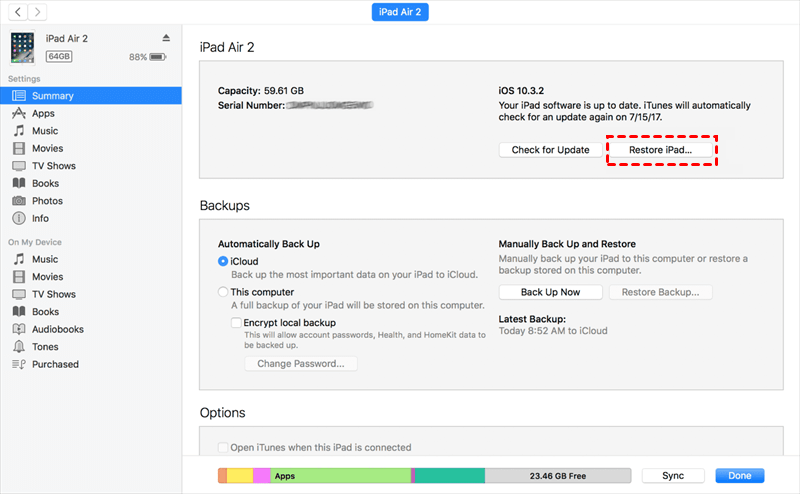Click the eject icon beside iPad Air 2
Image resolution: width=800 pixels, height=494 pixels.
(x=166, y=38)
